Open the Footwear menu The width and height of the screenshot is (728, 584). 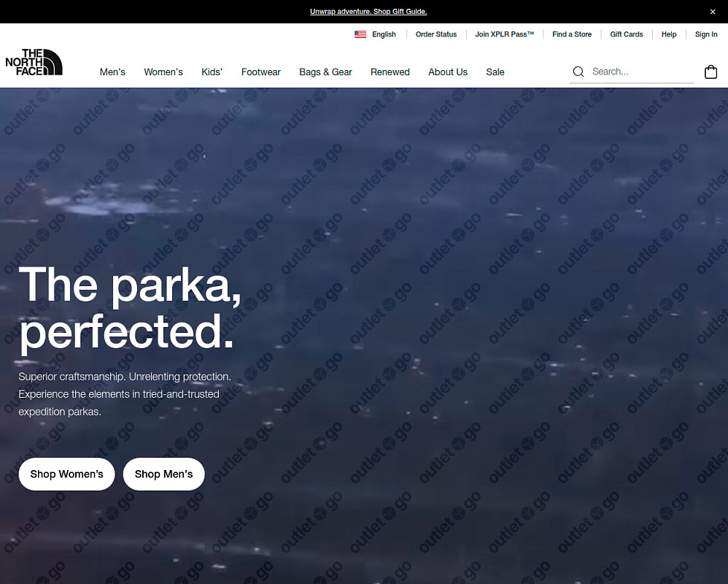point(261,72)
